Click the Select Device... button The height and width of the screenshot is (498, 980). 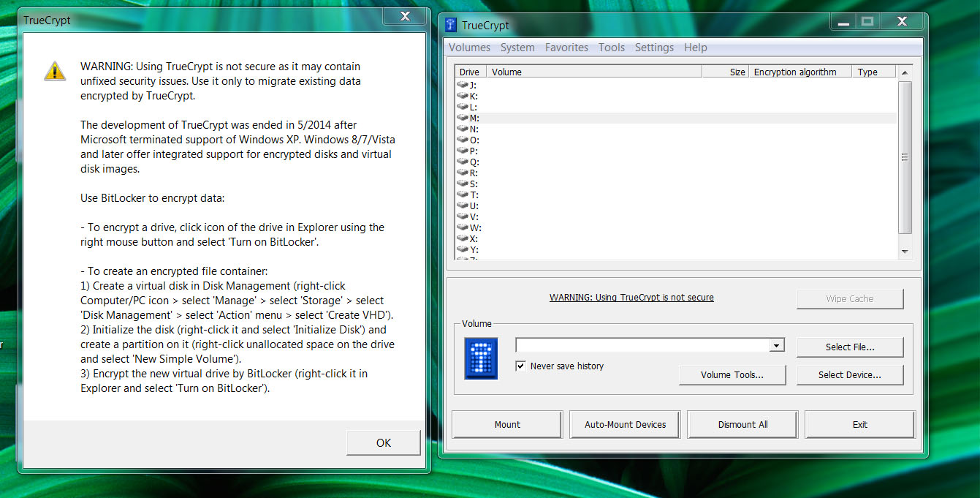(x=850, y=374)
